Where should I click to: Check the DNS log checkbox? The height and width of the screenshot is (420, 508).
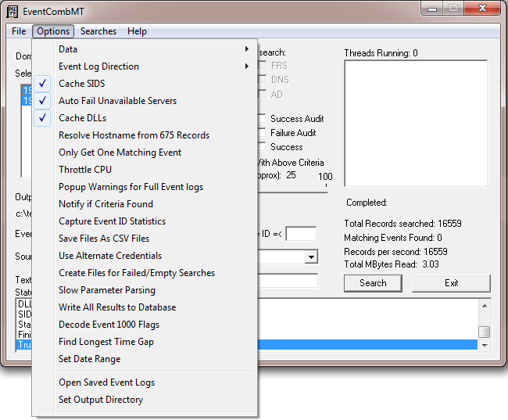click(262, 79)
